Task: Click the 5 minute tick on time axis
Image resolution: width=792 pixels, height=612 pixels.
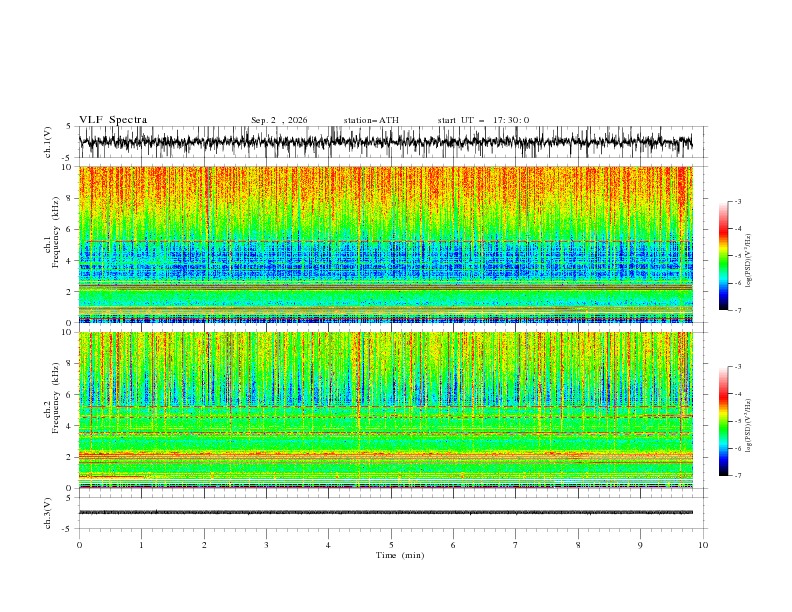Action: tap(391, 545)
